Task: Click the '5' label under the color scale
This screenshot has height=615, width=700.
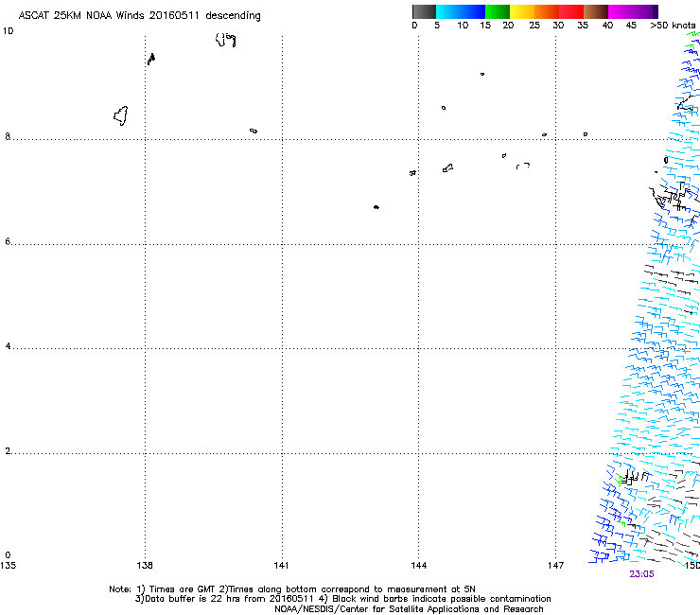Action: click(437, 26)
